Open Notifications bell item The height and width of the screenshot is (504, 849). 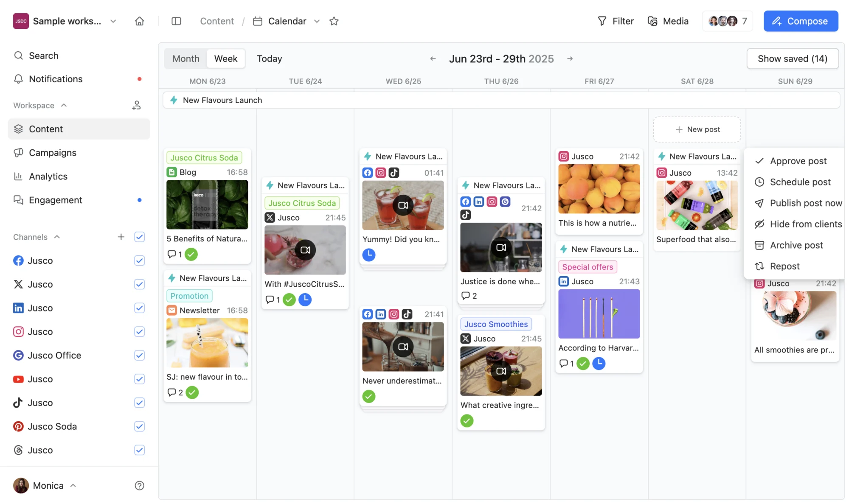pyautogui.click(x=79, y=79)
